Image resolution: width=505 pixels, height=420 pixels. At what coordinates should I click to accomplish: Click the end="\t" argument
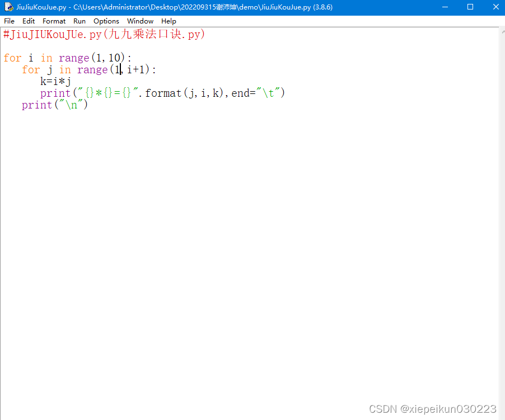[x=255, y=93]
